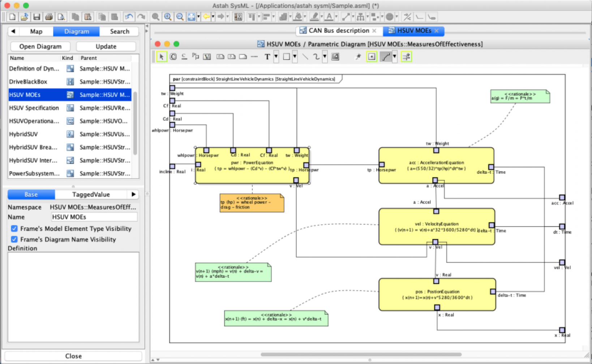Screen dimensions: 592x364
Task: Toggle Frame's Diagram Name Visibility checkbox
Action: [14, 239]
